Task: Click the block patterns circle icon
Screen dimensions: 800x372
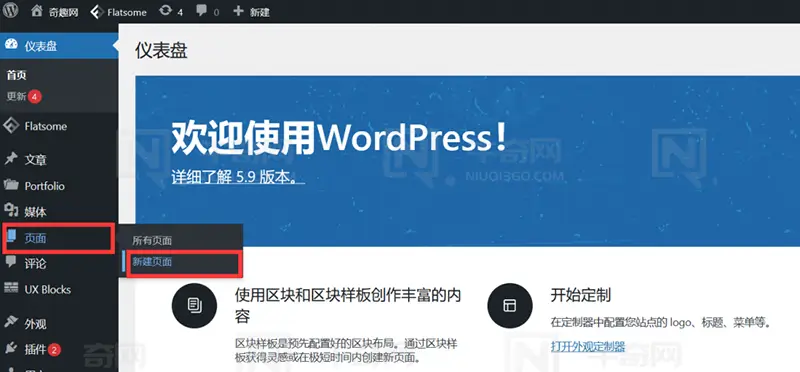Action: point(194,306)
